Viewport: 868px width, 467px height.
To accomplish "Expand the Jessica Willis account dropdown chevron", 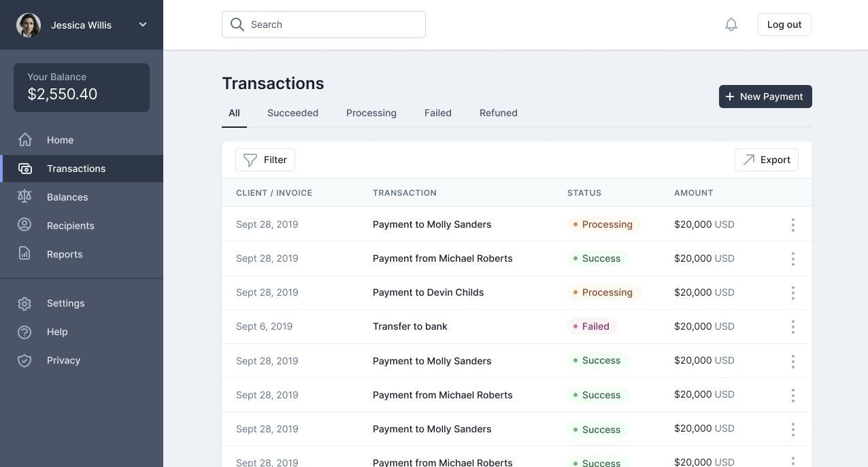I will (x=143, y=24).
